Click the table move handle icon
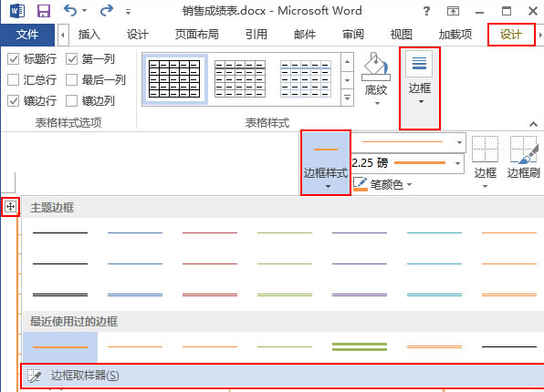Screen dimensions: 544x392 click(x=10, y=207)
